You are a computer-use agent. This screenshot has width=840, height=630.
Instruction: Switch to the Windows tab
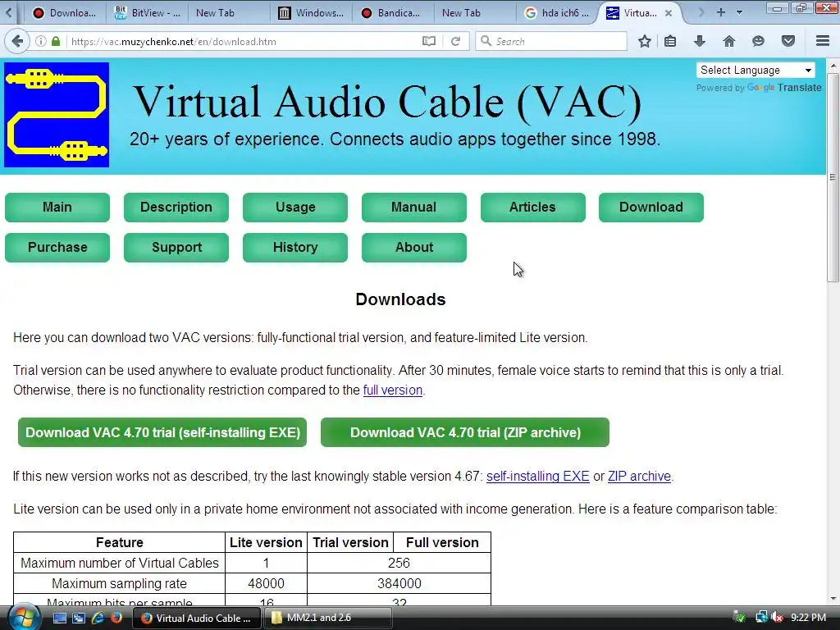pyautogui.click(x=313, y=13)
